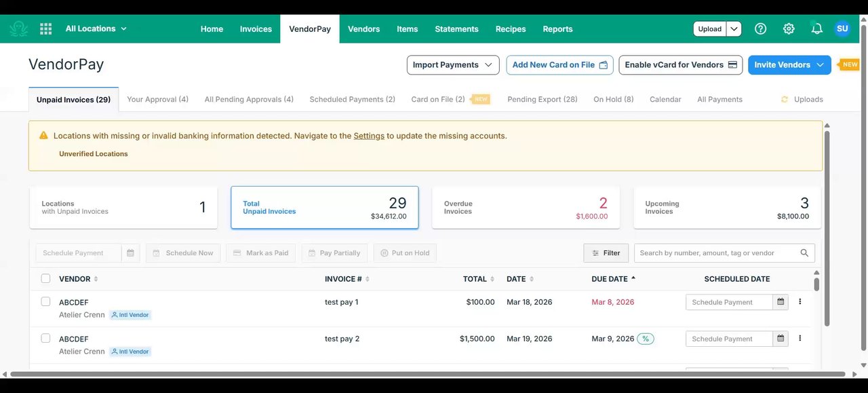Sort by Date column arrows
The width and height of the screenshot is (868, 393).
coord(532,279)
